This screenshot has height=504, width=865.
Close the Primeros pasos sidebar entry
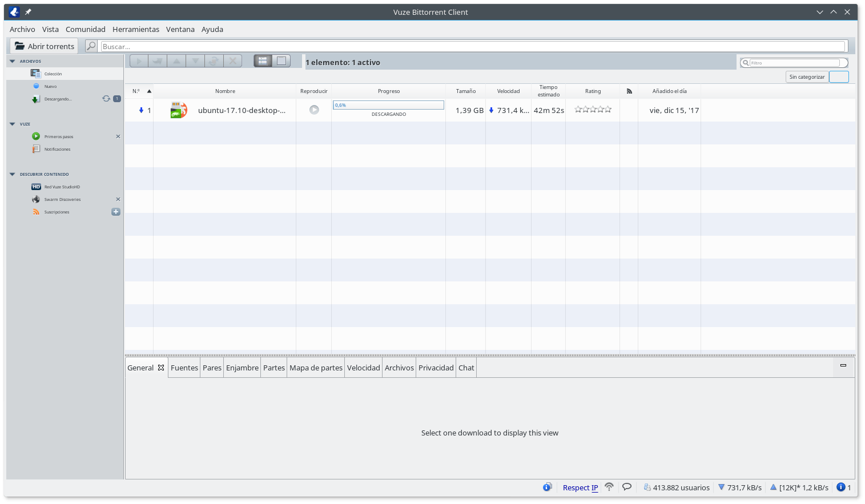point(118,136)
